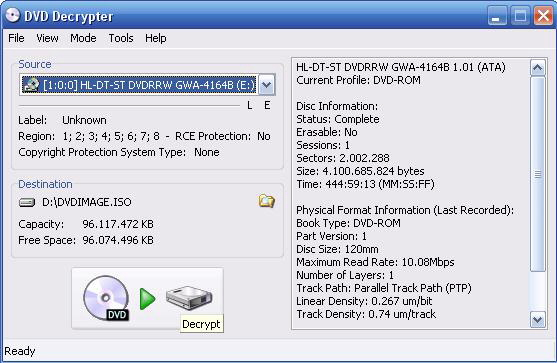Open the File menu

(x=16, y=38)
